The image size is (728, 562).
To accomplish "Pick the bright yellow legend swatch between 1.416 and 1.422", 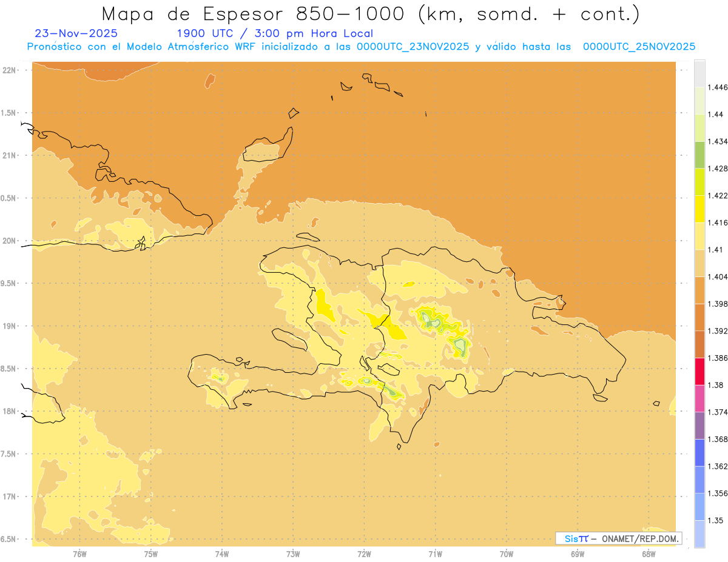I will click(699, 209).
